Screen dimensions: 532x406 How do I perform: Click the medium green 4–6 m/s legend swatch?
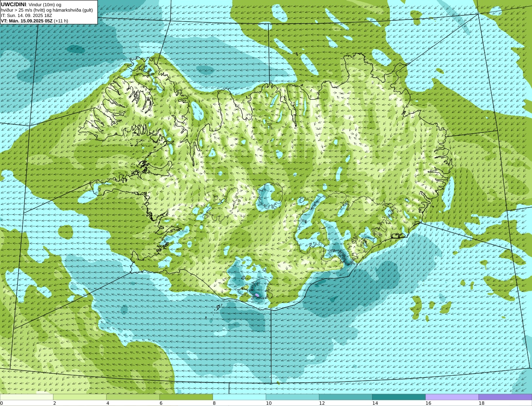click(x=133, y=397)
